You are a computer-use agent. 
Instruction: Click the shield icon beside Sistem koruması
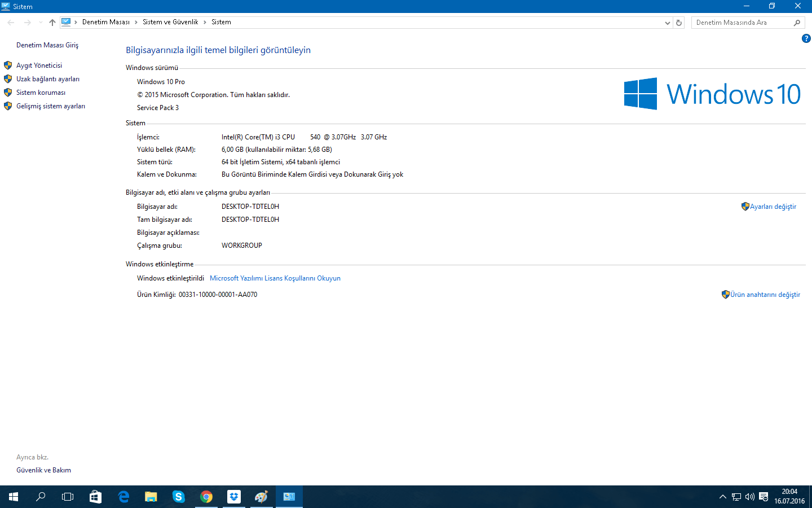[x=8, y=93]
